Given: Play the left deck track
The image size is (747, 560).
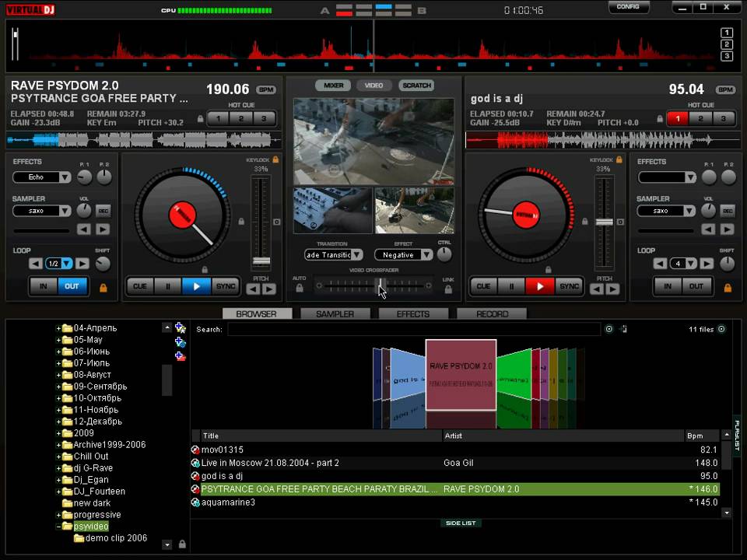Looking at the screenshot, I should pos(196,287).
